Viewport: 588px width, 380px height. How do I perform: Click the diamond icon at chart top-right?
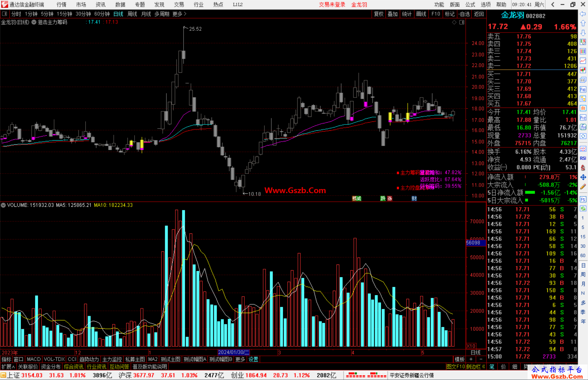click(x=454, y=22)
